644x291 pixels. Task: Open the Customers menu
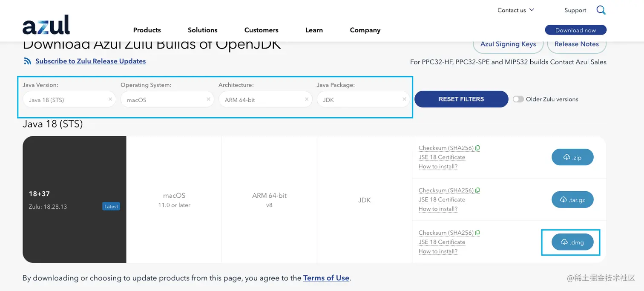coord(262,30)
